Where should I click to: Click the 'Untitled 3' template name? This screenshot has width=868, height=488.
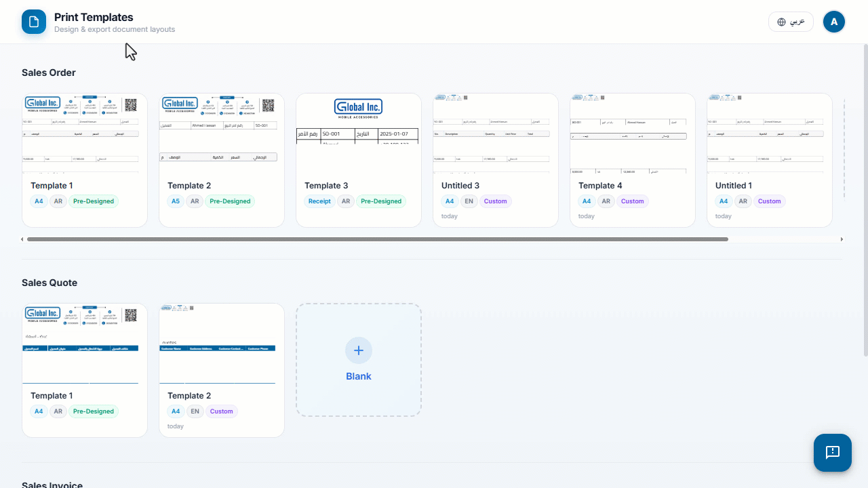(460, 186)
